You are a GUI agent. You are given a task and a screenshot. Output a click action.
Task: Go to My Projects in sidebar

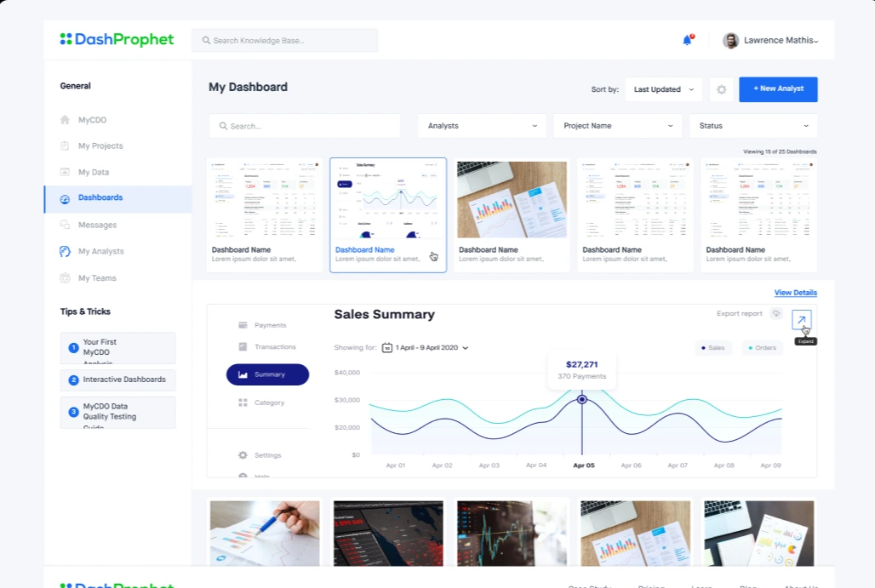click(100, 146)
